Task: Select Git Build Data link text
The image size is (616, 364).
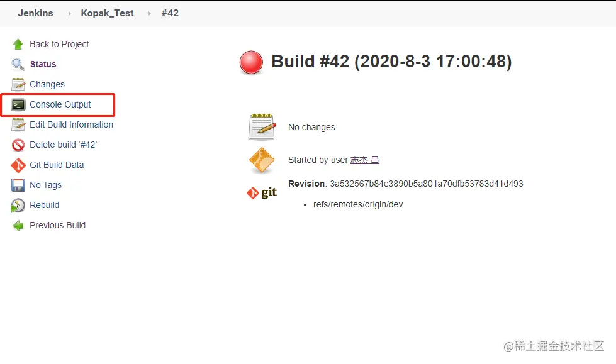Action: click(57, 165)
